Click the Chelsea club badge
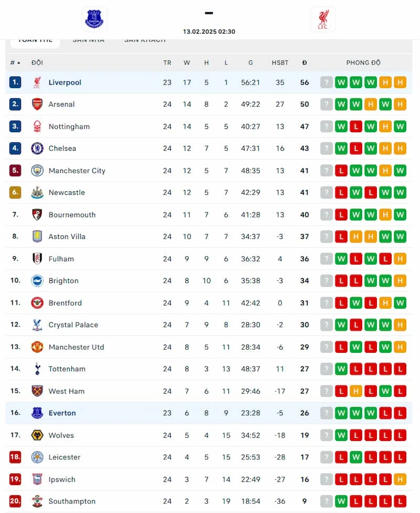Viewport: 420px width, 513px height. pyautogui.click(x=37, y=148)
